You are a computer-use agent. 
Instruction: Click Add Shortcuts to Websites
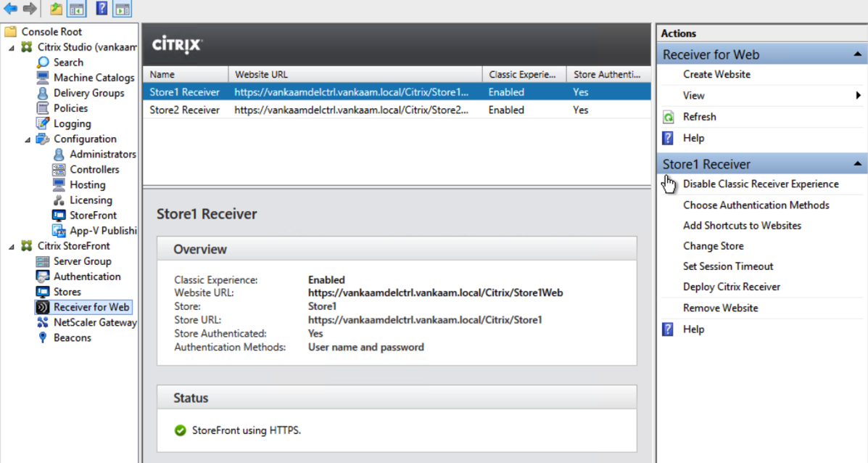[x=743, y=226]
